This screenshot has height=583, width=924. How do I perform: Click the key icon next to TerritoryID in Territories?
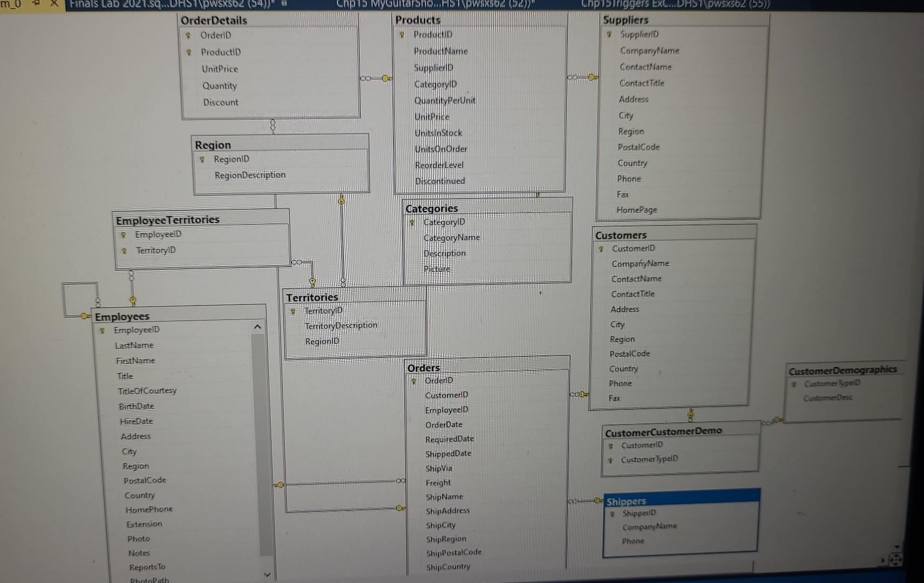tap(293, 310)
